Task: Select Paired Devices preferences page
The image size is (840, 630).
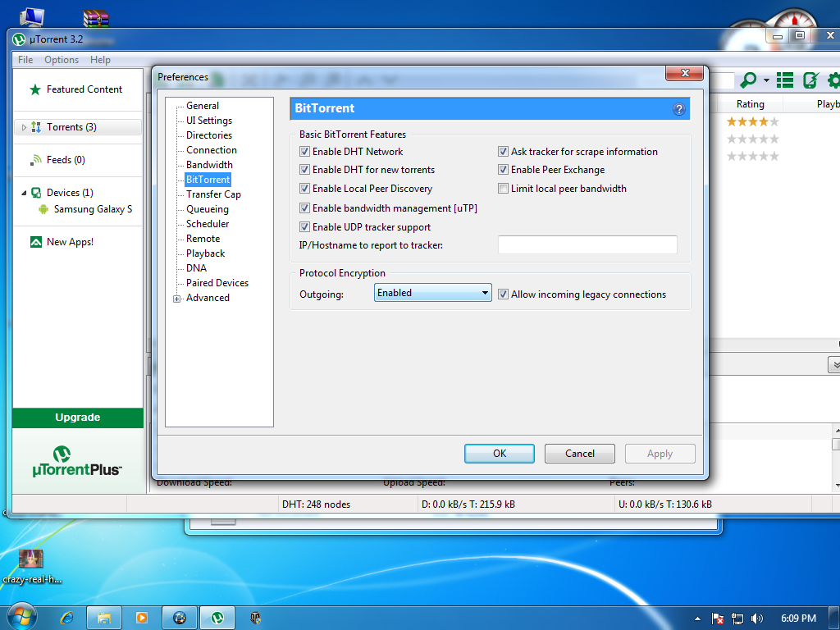Action: point(217,283)
